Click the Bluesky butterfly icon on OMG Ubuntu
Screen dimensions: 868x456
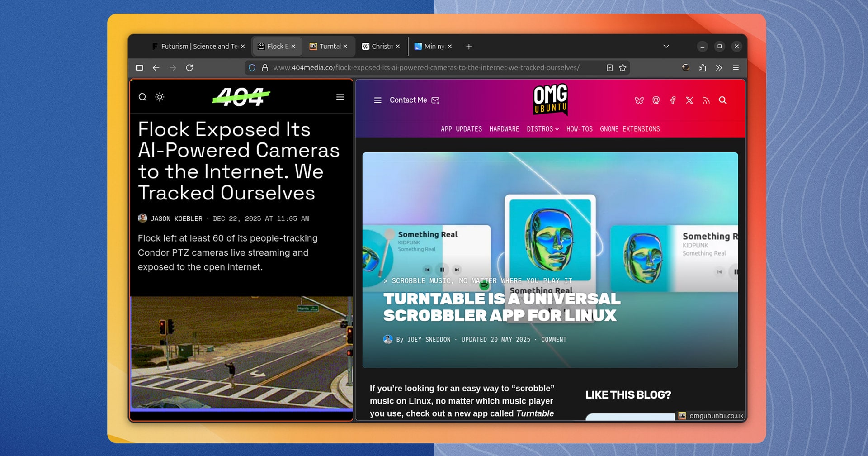639,100
